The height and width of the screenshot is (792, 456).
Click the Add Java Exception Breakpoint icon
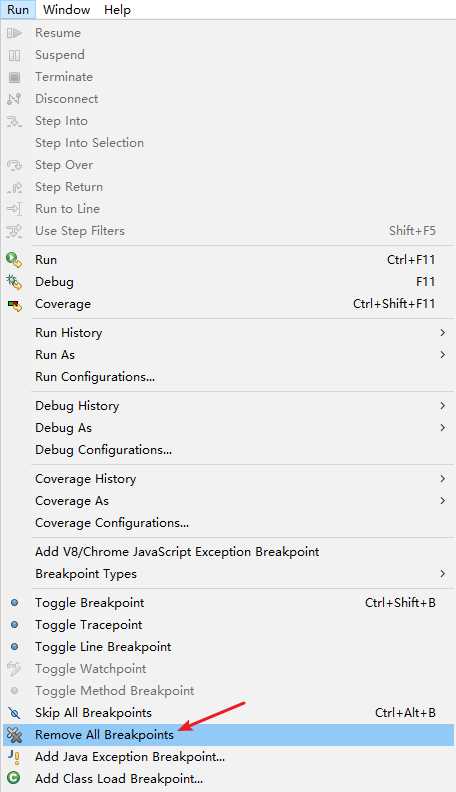pyautogui.click(x=15, y=757)
